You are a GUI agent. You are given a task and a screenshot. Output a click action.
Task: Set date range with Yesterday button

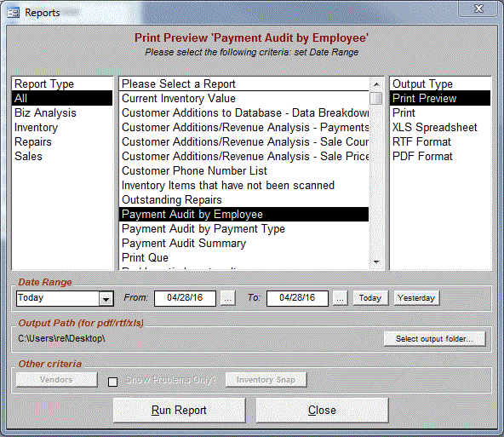click(416, 298)
